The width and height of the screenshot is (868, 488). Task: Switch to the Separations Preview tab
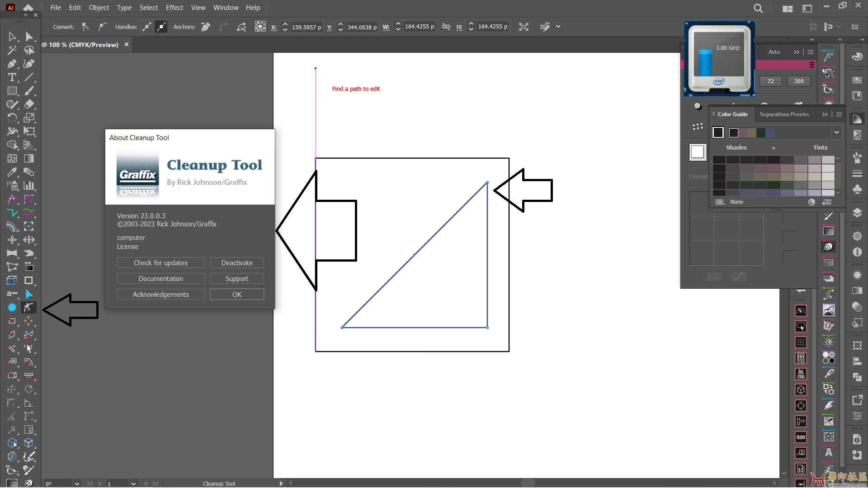784,114
